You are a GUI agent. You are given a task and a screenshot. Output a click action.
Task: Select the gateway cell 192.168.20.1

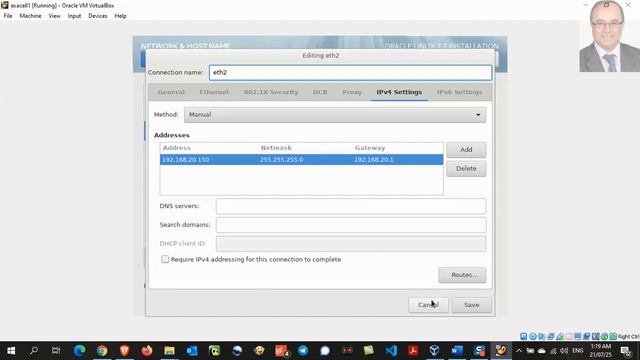click(374, 160)
